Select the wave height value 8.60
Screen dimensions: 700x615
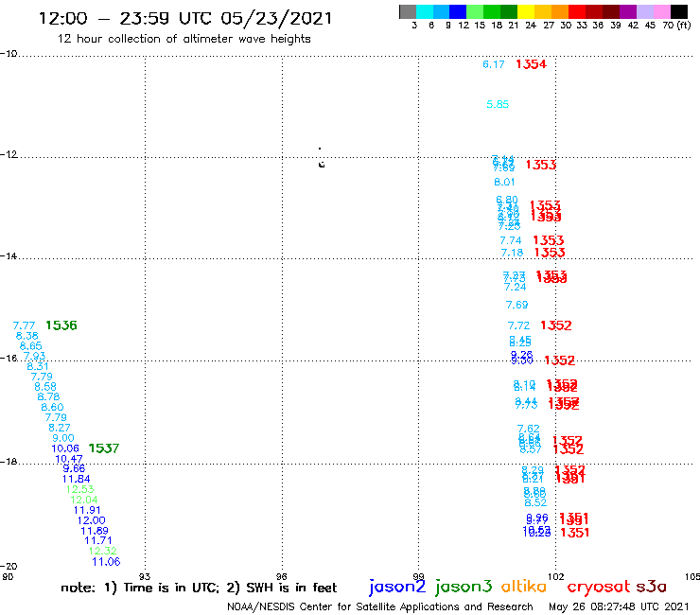tap(52, 407)
